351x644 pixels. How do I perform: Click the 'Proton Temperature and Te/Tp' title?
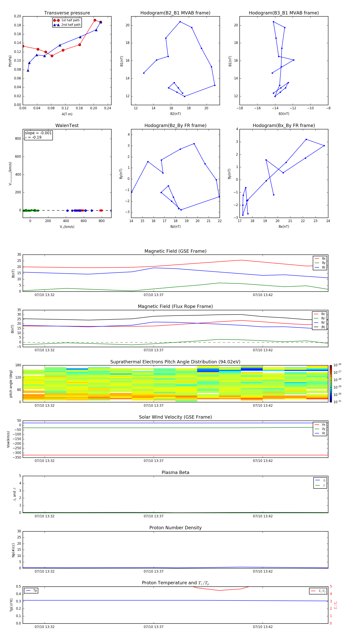175,583
